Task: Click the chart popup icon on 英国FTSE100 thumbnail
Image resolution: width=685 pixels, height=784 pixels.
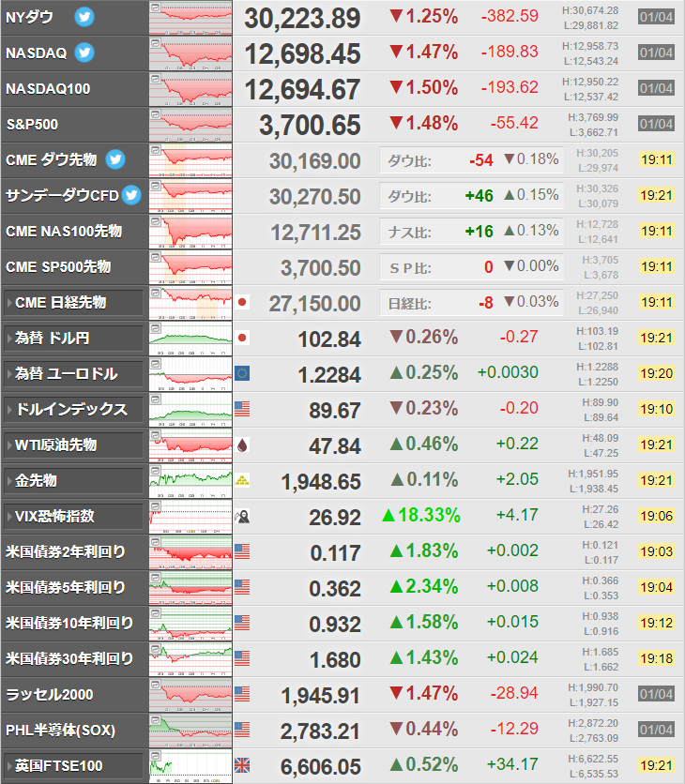Action: (156, 756)
